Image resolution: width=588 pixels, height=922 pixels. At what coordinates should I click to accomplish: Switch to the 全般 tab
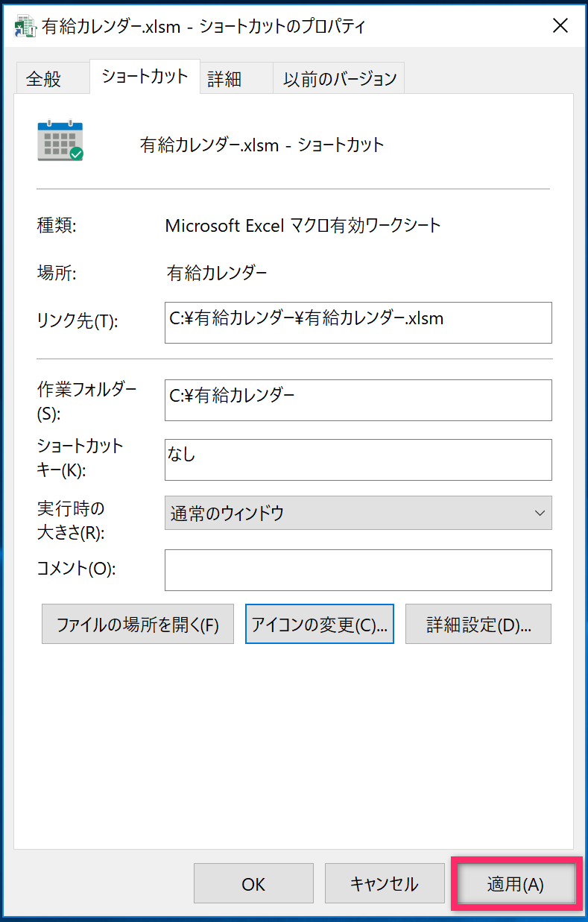click(x=44, y=79)
